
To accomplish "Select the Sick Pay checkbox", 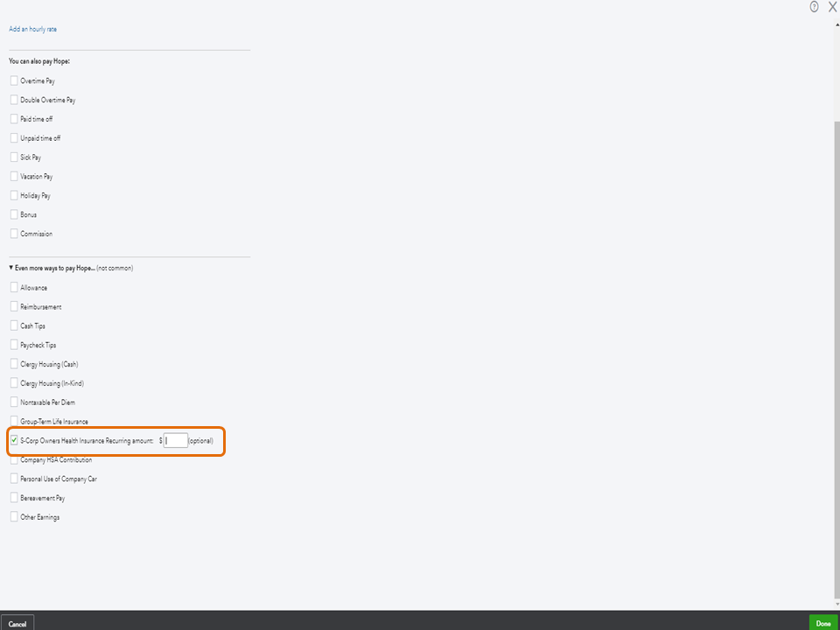I will point(14,157).
